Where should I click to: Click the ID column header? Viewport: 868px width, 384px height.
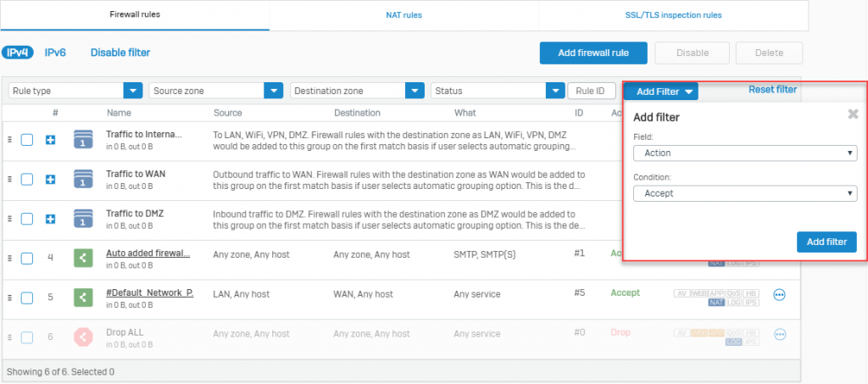click(578, 113)
